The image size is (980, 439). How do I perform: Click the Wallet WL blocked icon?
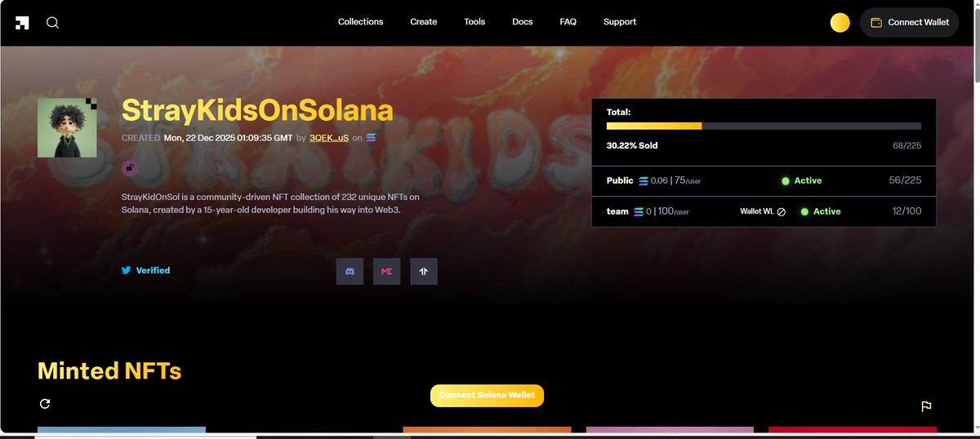[x=781, y=211]
